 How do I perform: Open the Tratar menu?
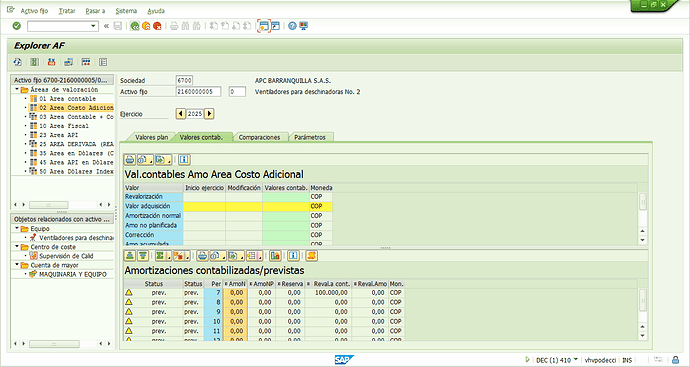coord(67,11)
